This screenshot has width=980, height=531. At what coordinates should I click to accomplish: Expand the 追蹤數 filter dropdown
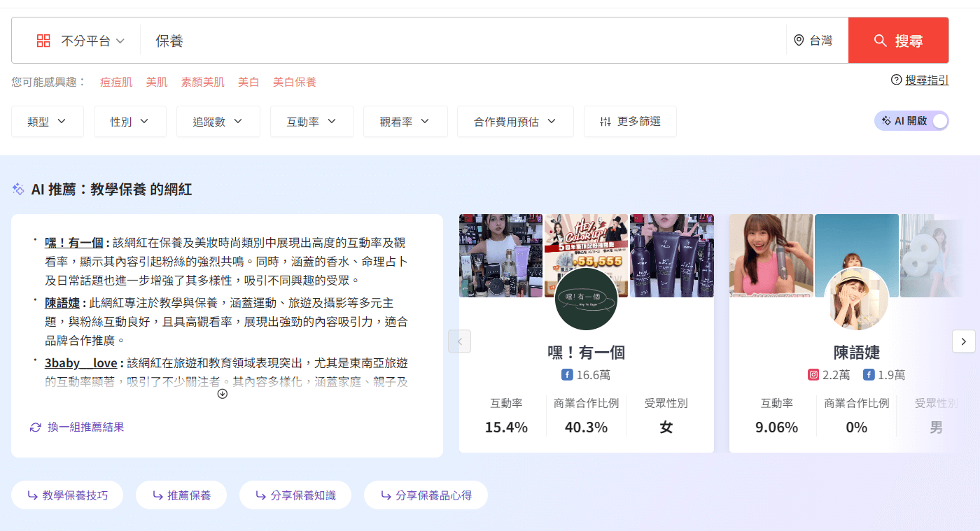[x=218, y=121]
